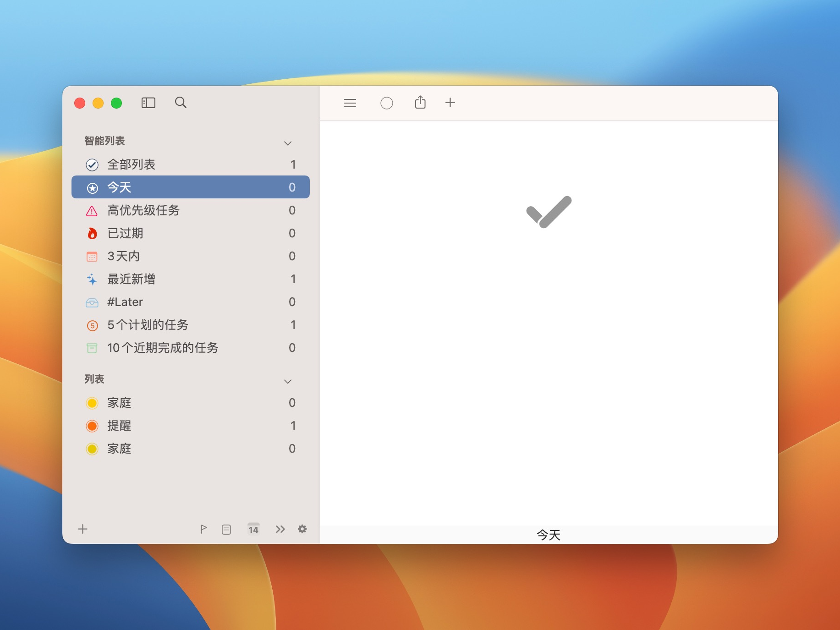This screenshot has width=840, height=630.
Task: Click the 列表 section header text
Action: [x=94, y=379]
